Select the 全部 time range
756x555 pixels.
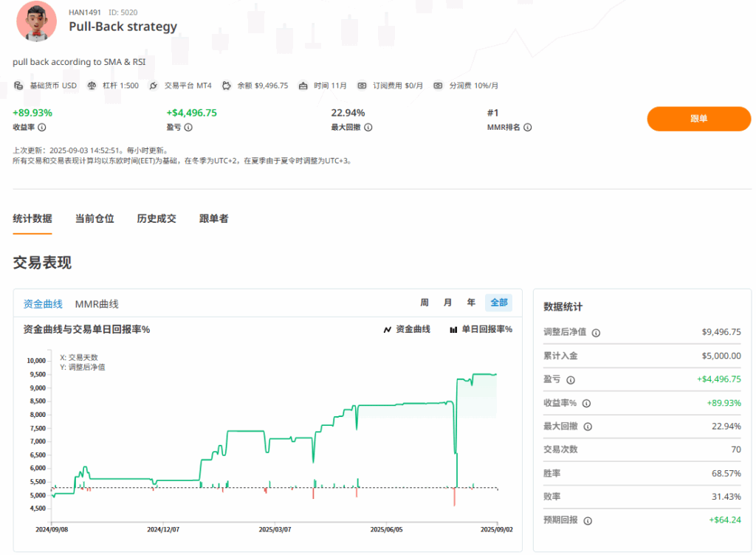[498, 303]
